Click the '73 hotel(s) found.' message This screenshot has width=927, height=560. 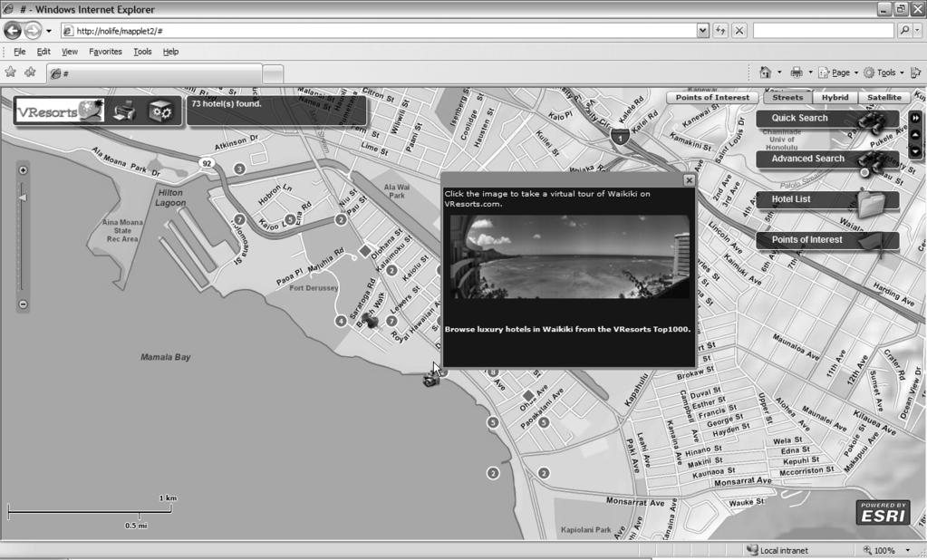(x=227, y=103)
